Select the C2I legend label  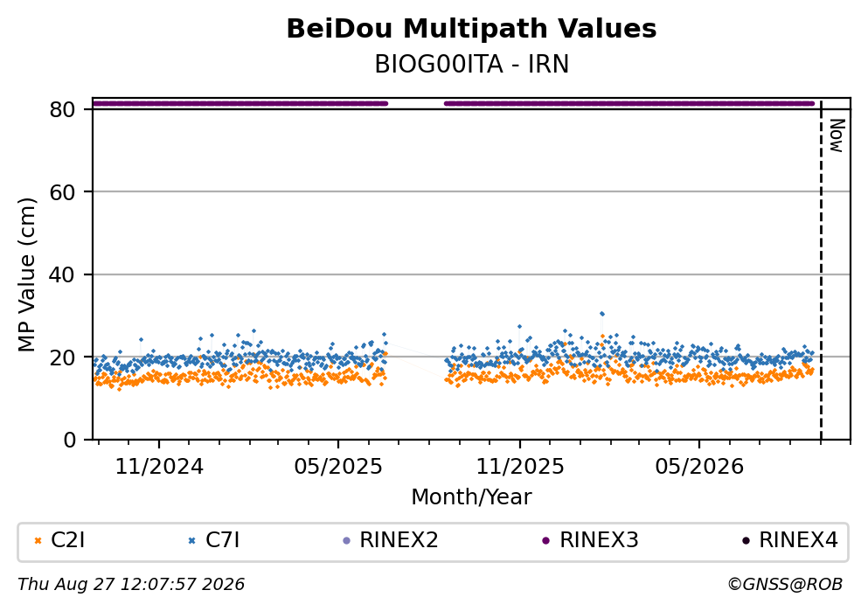[x=67, y=540]
